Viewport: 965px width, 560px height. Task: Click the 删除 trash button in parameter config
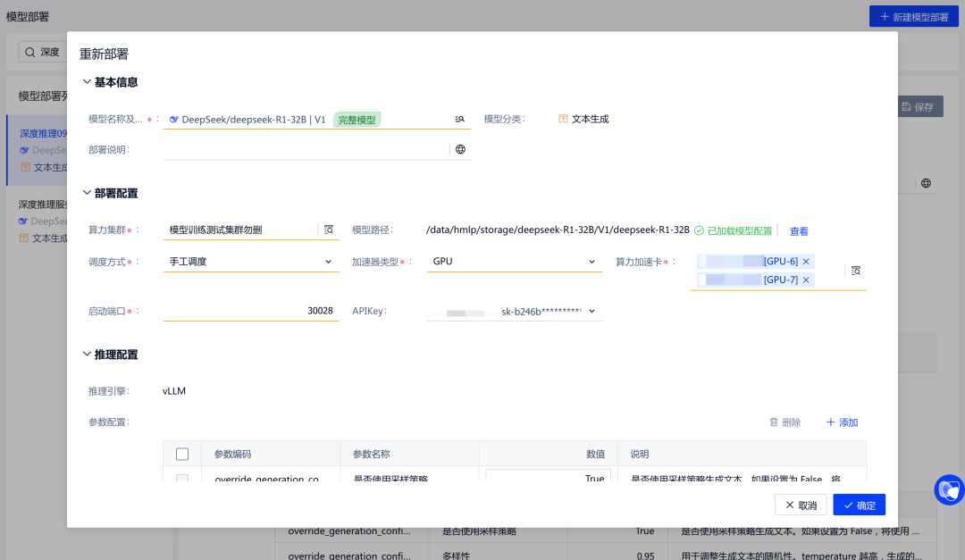[785, 422]
